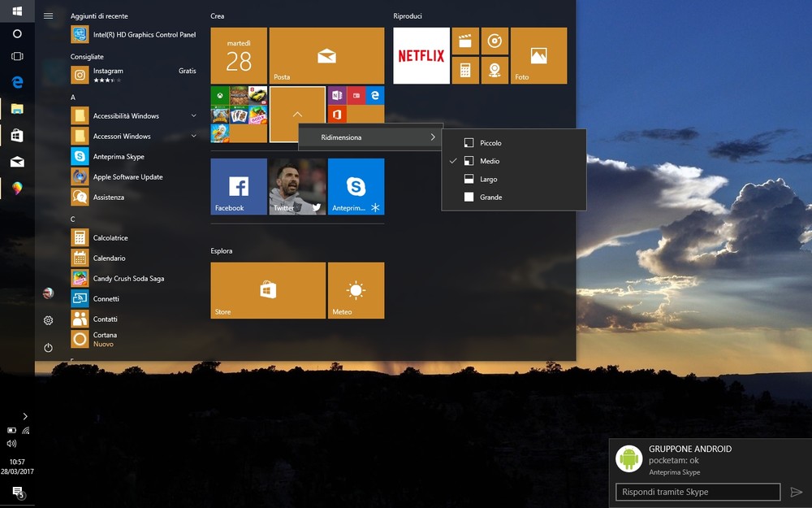Open GRUPPONE ANDROID Skype notification
812x508 pixels.
(x=710, y=460)
